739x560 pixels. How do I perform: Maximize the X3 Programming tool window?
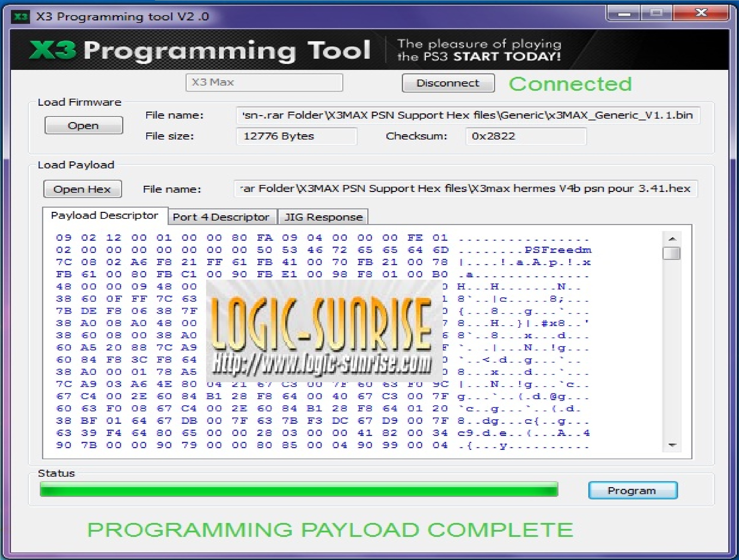(656, 13)
